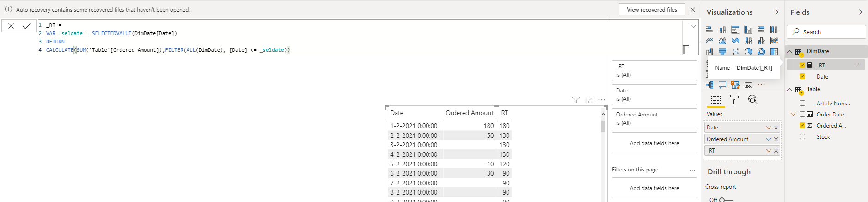Open the Date is (All) filter card
The image size is (868, 202).
654,95
